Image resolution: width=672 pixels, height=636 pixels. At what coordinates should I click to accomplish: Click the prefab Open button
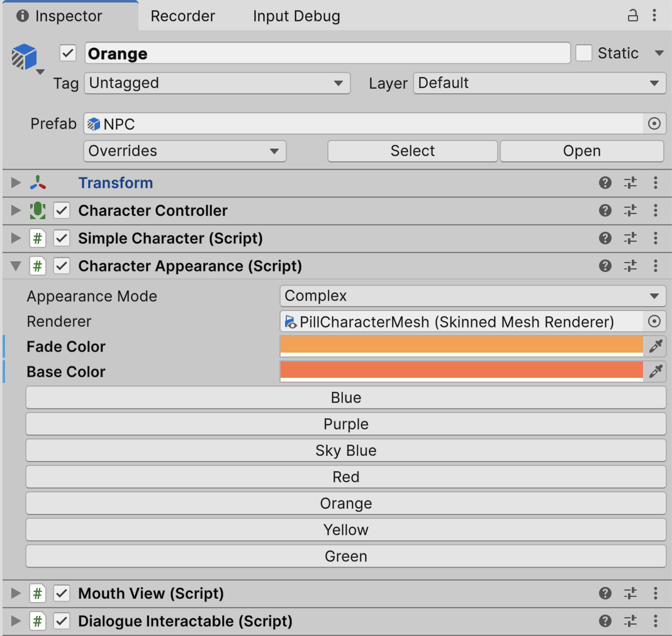tap(581, 151)
